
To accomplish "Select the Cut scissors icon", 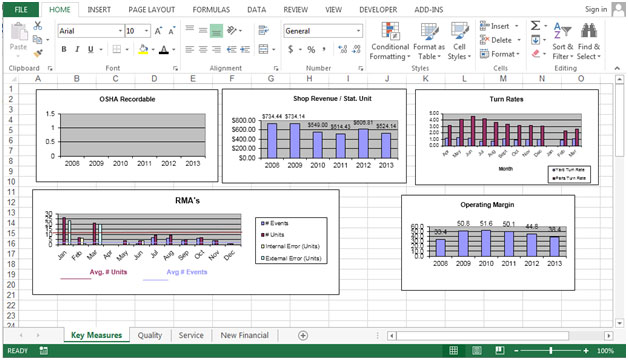I will click(38, 26).
